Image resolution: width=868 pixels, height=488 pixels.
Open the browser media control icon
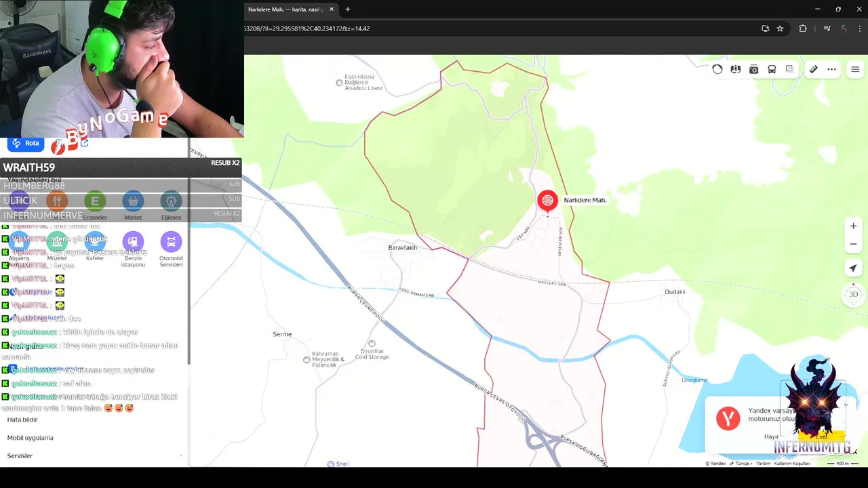click(x=827, y=28)
